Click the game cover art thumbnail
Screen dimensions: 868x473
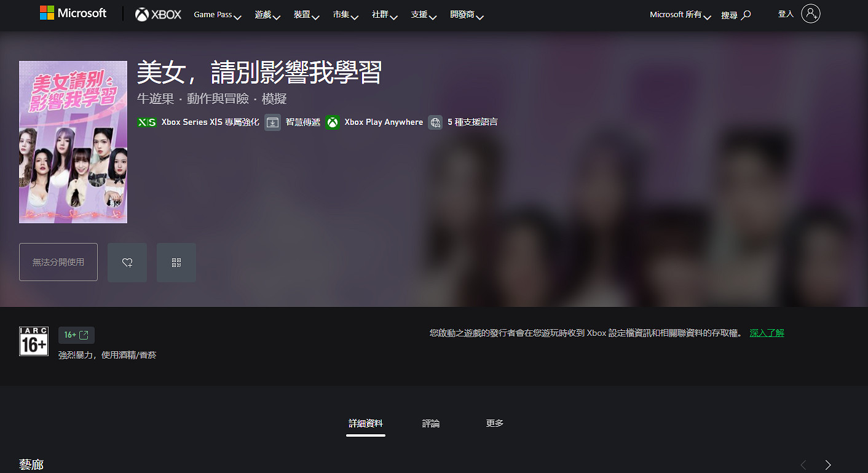click(73, 141)
